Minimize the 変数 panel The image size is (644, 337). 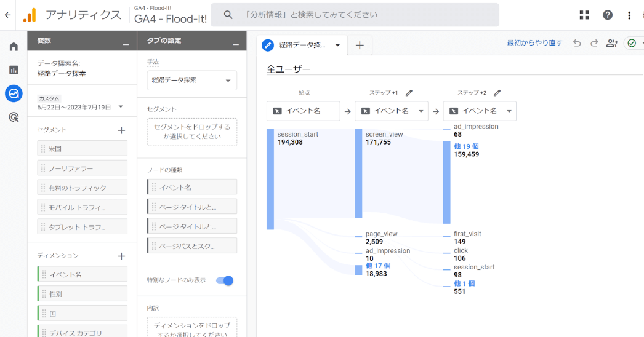[126, 44]
